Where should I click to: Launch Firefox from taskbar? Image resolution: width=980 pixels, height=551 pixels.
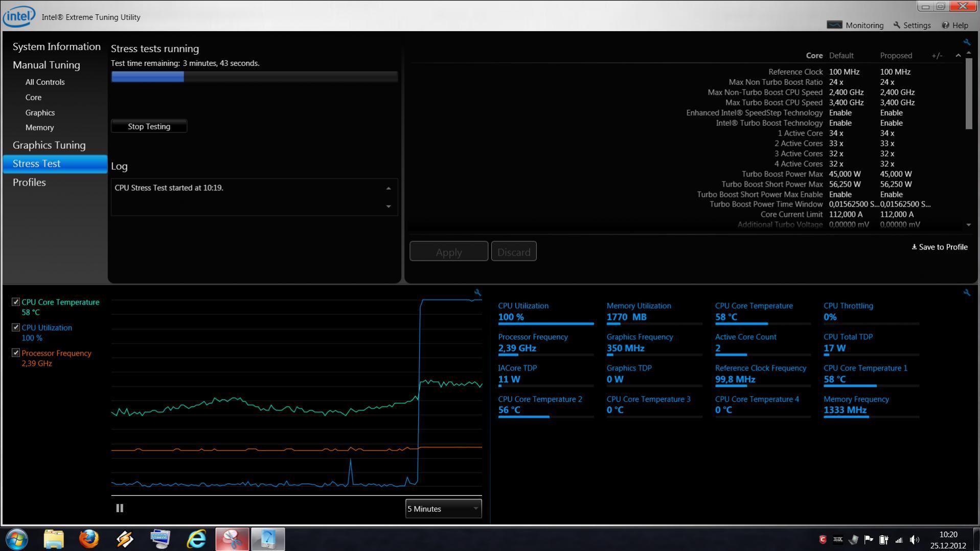tap(89, 539)
